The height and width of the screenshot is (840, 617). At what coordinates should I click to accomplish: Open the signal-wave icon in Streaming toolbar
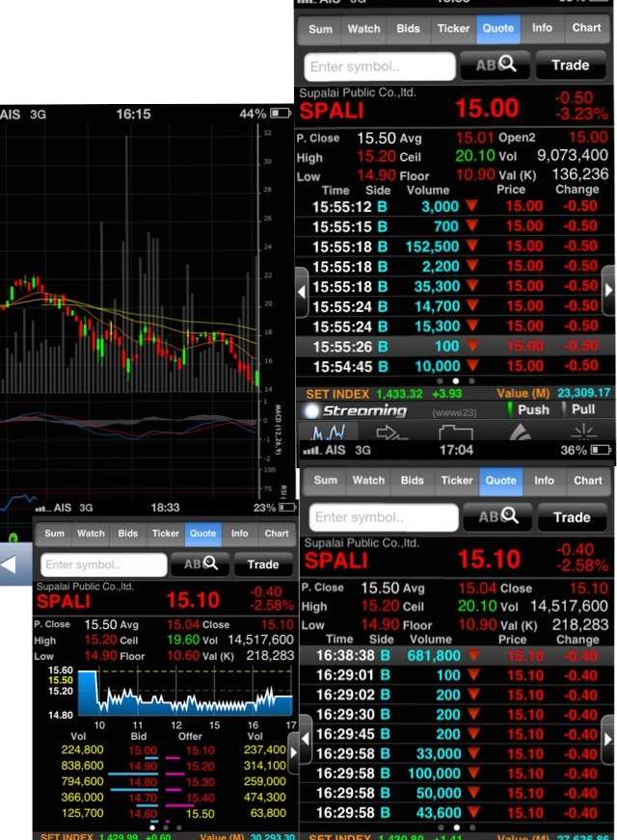(520, 433)
